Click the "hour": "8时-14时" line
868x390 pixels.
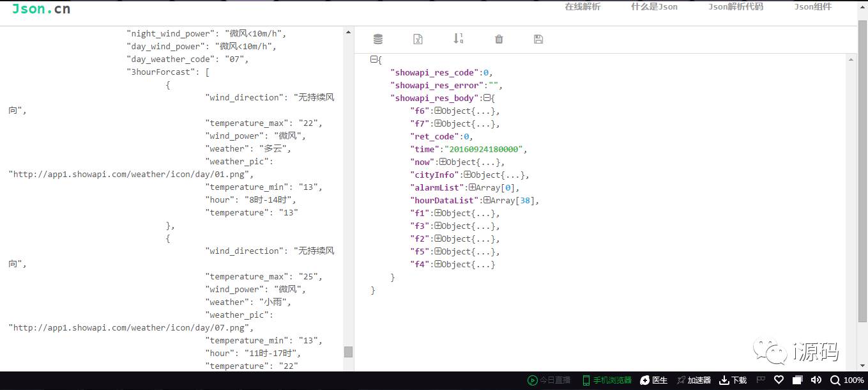click(251, 200)
